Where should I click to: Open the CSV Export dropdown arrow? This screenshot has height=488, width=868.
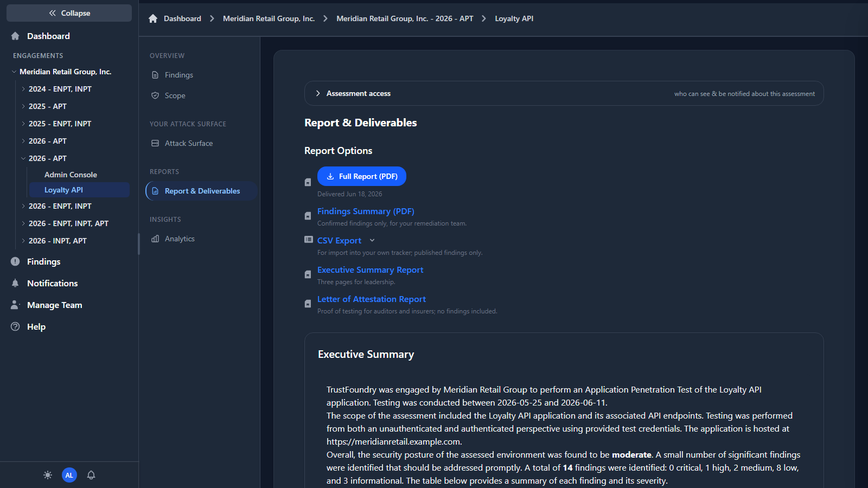pyautogui.click(x=372, y=240)
